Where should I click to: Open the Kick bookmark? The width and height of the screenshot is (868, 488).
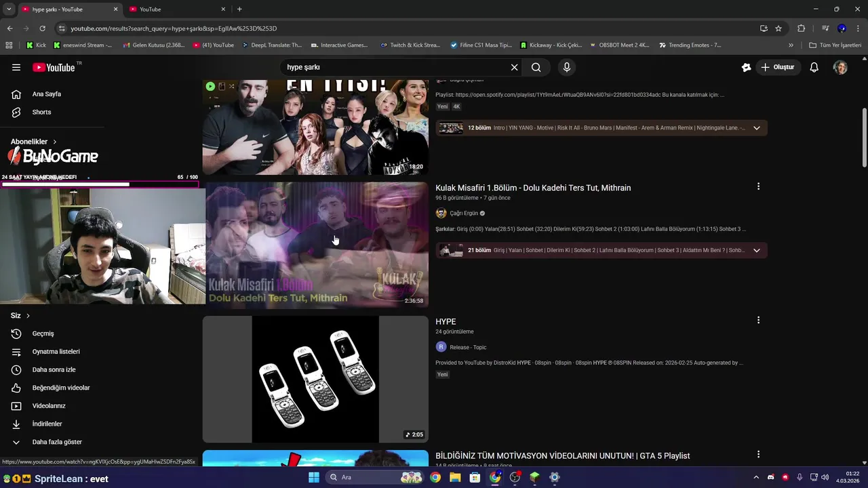37,45
